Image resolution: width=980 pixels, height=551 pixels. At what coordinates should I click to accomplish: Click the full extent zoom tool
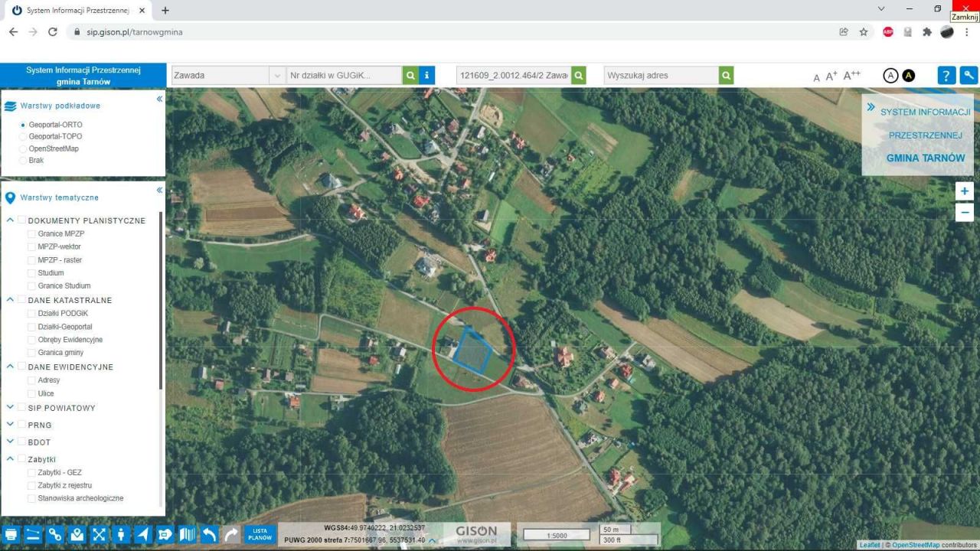coord(100,534)
